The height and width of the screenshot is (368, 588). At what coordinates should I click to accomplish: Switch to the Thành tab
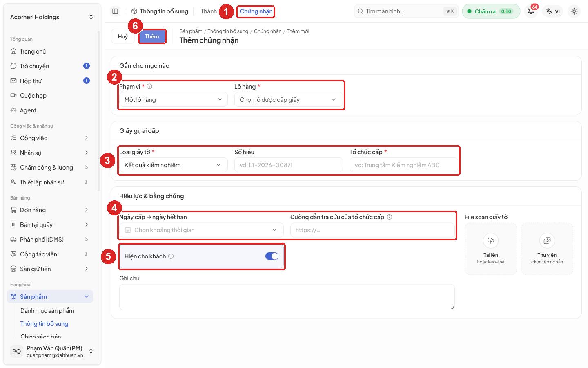coord(209,11)
